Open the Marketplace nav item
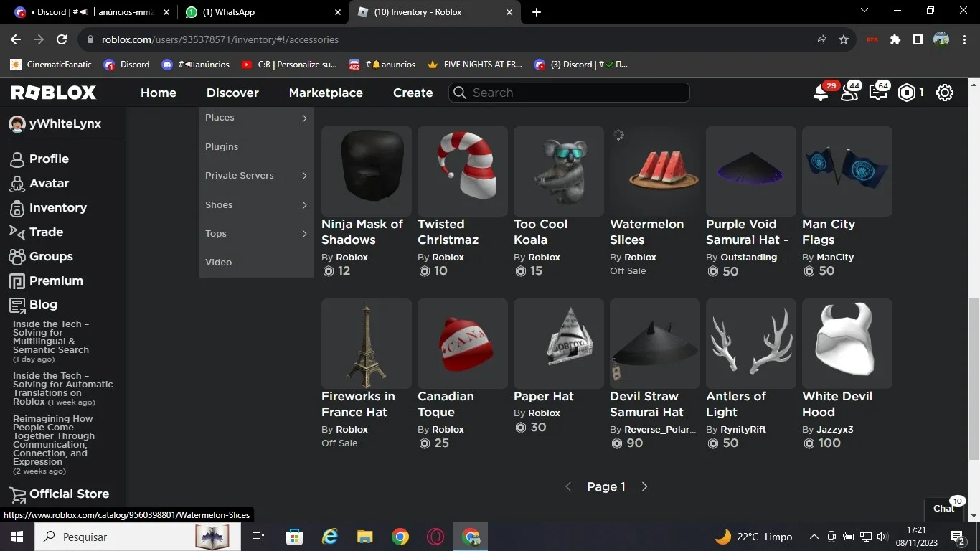The width and height of the screenshot is (980, 551). click(x=326, y=93)
